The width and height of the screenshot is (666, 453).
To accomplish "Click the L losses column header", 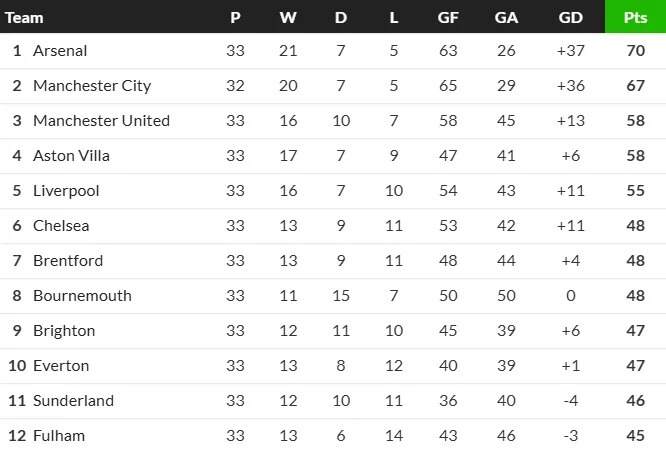I will click(x=393, y=17).
